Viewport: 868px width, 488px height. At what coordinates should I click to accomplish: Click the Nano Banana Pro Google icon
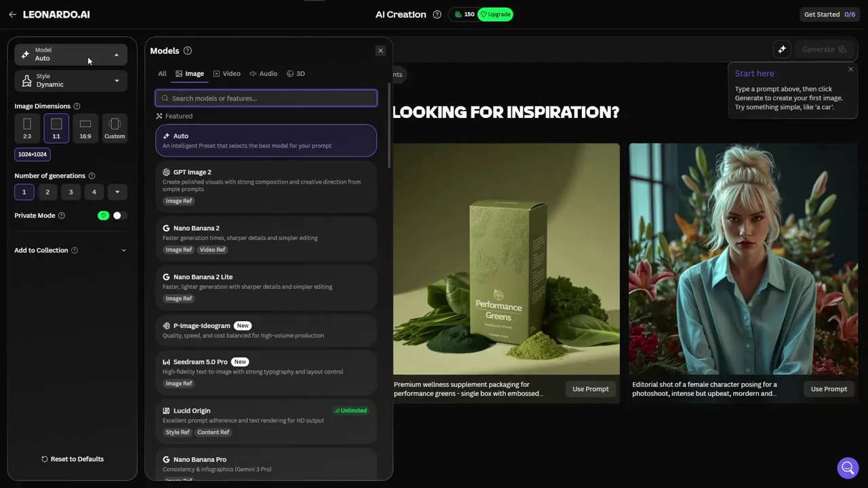(x=166, y=460)
